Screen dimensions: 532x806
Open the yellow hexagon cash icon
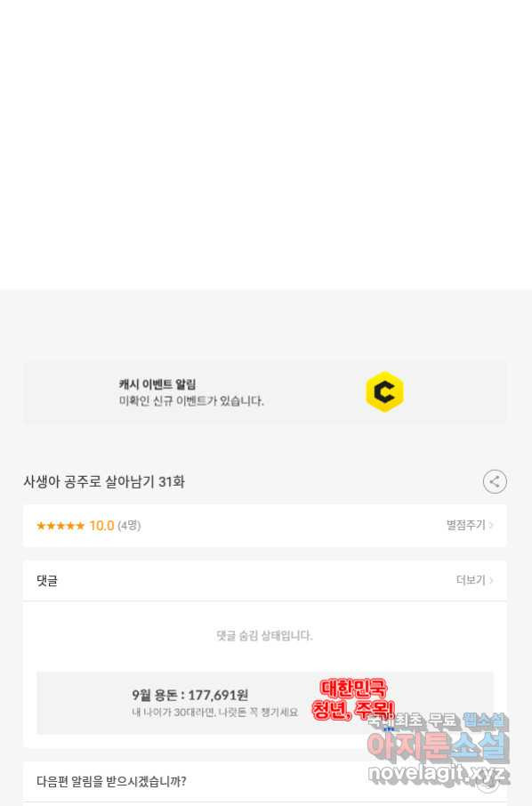tap(384, 391)
